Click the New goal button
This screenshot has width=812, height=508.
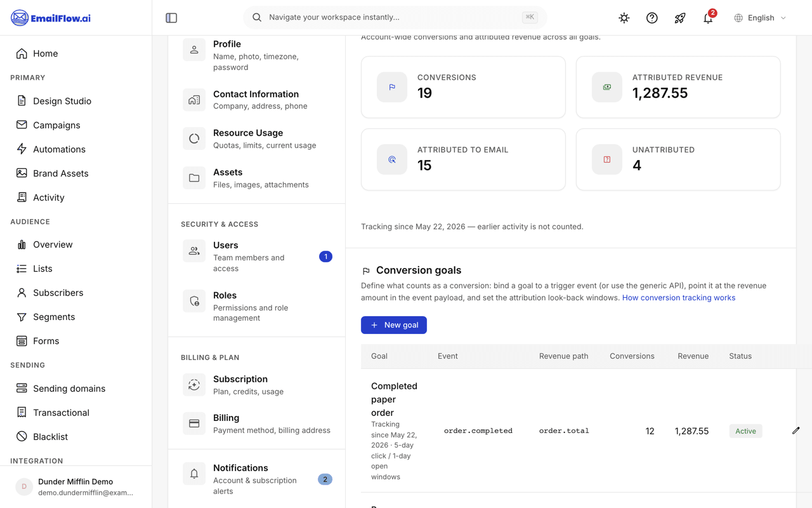pos(394,325)
